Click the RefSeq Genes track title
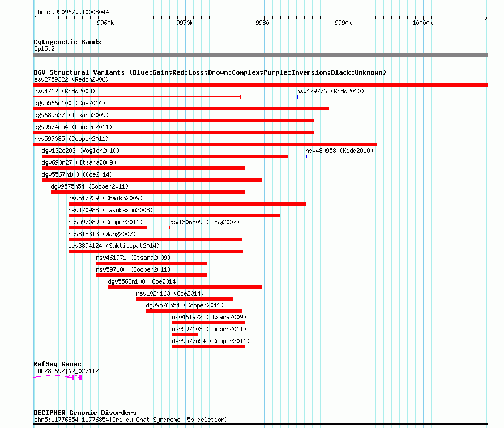504x428 pixels. (x=57, y=364)
